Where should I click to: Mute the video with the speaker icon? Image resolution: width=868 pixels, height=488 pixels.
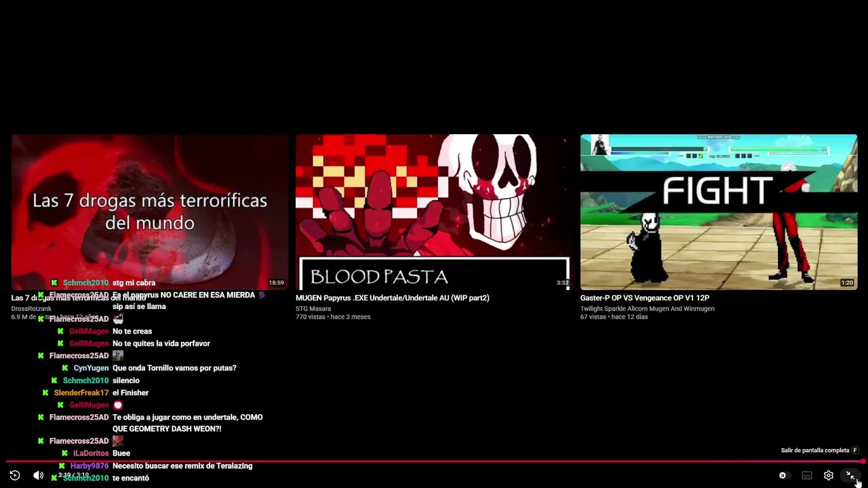coord(39,476)
